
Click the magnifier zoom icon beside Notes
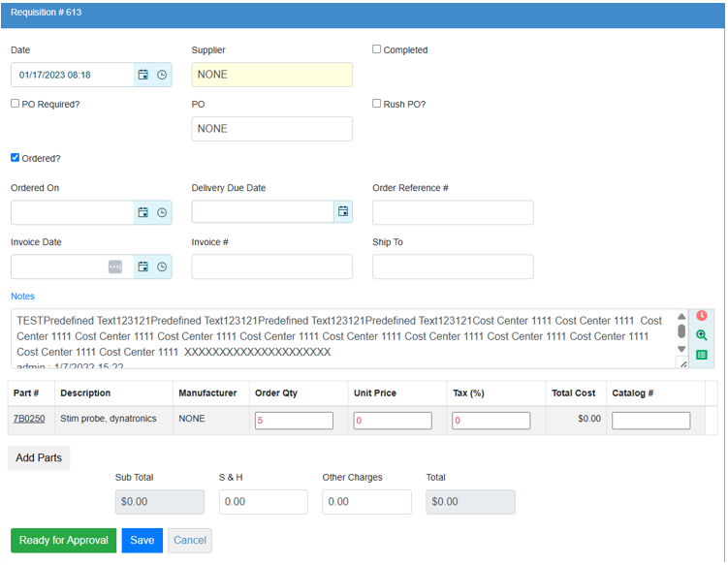click(702, 335)
